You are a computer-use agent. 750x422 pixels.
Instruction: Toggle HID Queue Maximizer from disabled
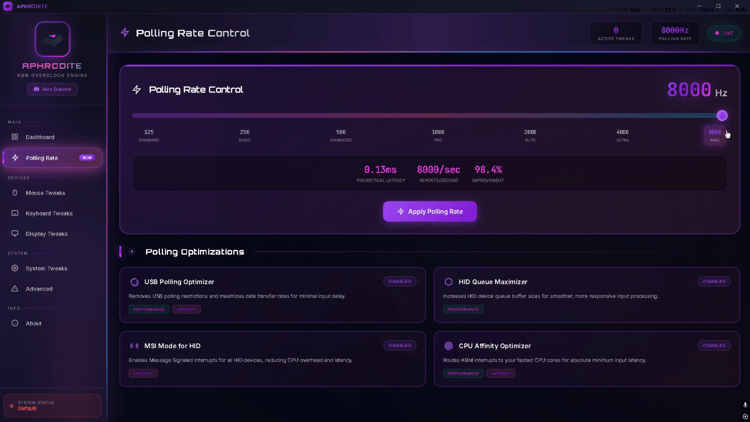point(714,281)
